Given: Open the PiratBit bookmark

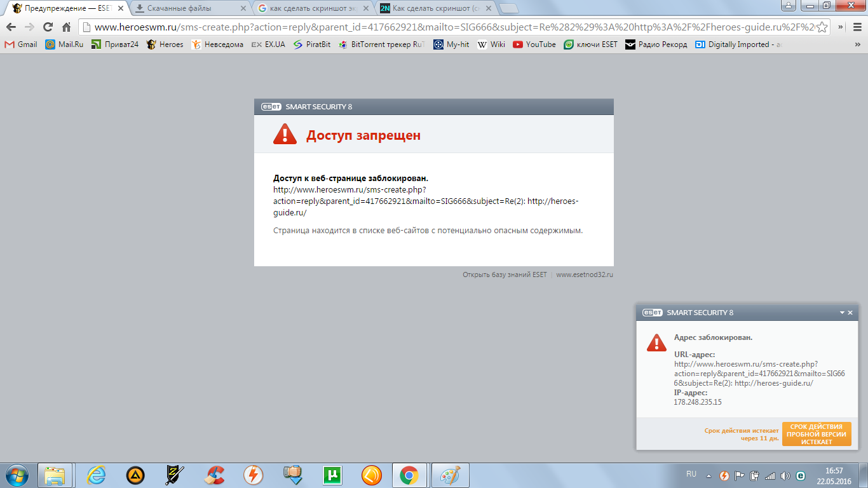Looking at the screenshot, I should (311, 44).
